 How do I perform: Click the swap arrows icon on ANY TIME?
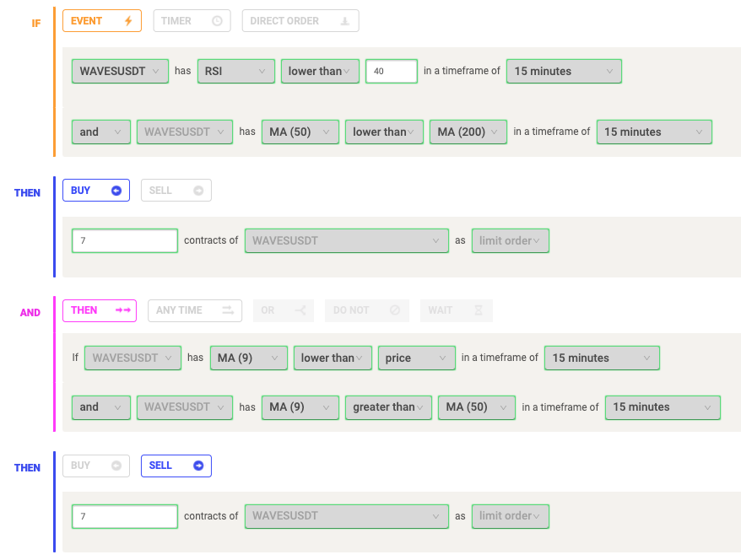[228, 310]
